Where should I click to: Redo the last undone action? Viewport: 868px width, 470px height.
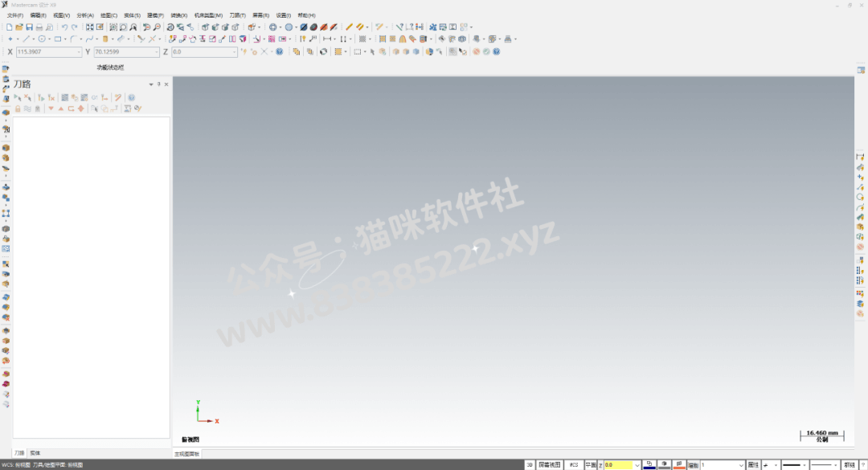74,27
